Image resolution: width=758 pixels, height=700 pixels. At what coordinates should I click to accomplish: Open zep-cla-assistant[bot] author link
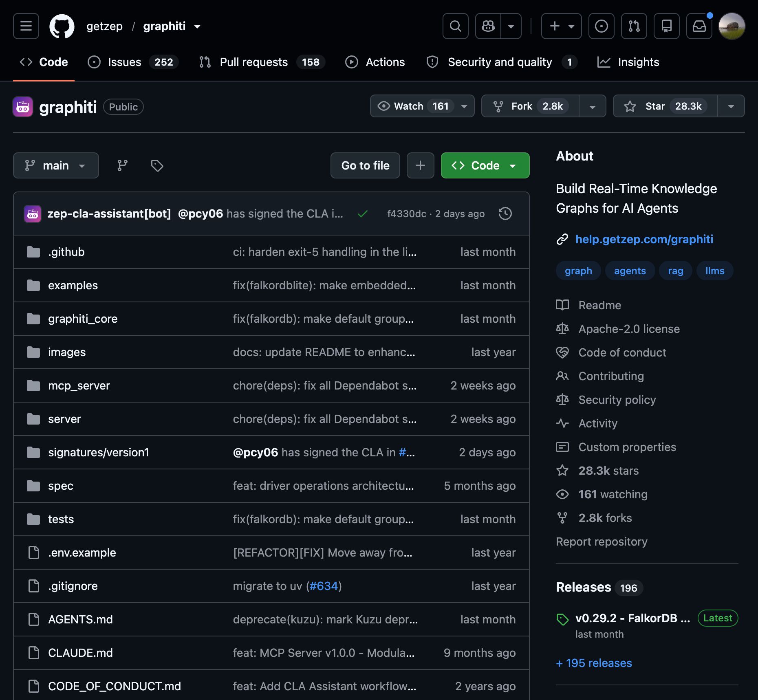[109, 214]
